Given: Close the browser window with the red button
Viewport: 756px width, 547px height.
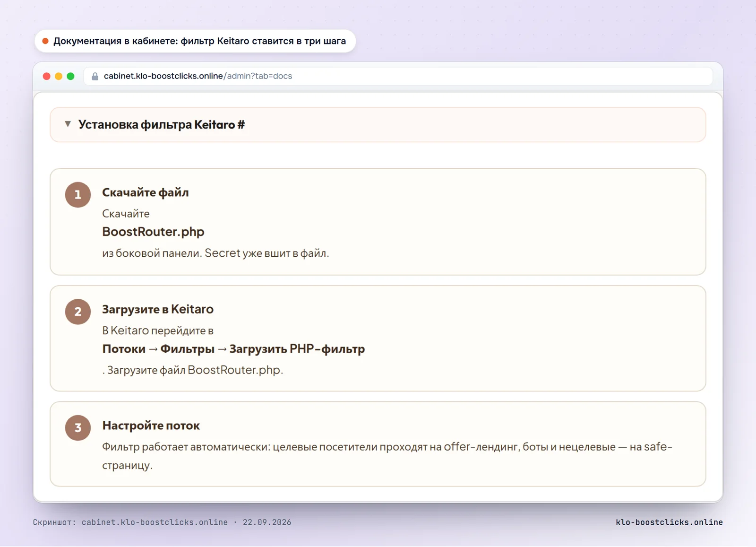Looking at the screenshot, I should 46,76.
